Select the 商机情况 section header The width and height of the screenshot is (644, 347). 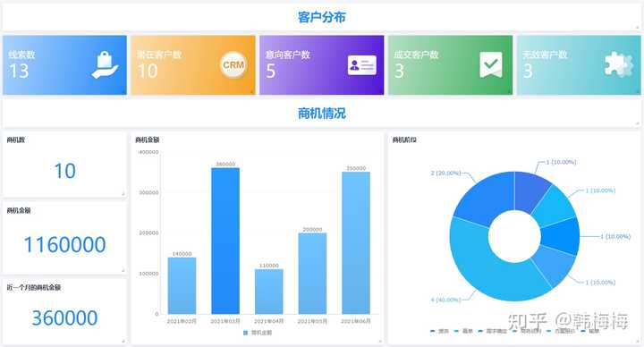click(x=322, y=114)
